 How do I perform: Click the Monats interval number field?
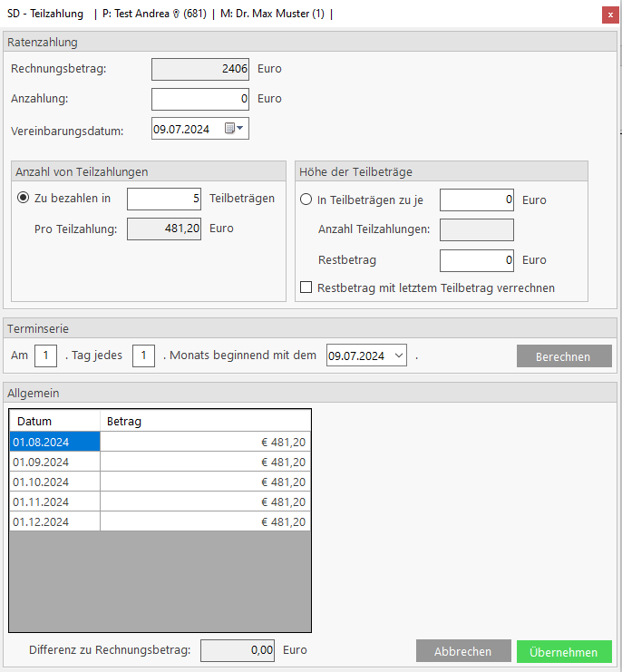coord(143,355)
